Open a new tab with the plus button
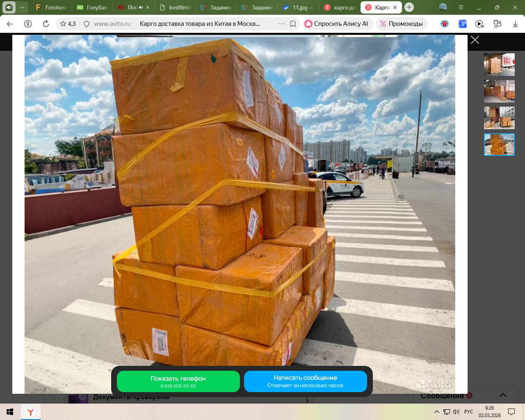Viewport: 525px width, 420px height. [x=409, y=7]
